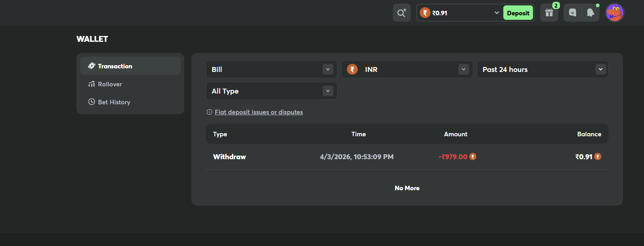Open the user profile avatar
This screenshot has height=246, width=644.
coord(614,13)
